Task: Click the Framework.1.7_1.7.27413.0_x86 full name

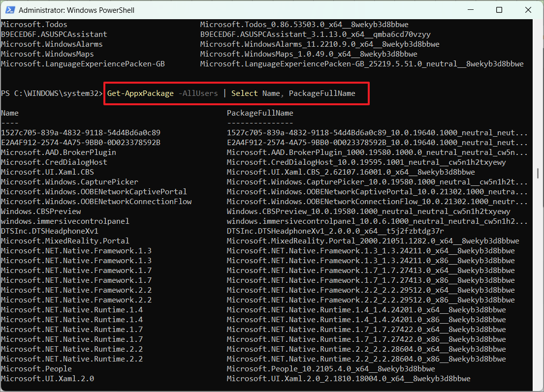Action: point(371,280)
